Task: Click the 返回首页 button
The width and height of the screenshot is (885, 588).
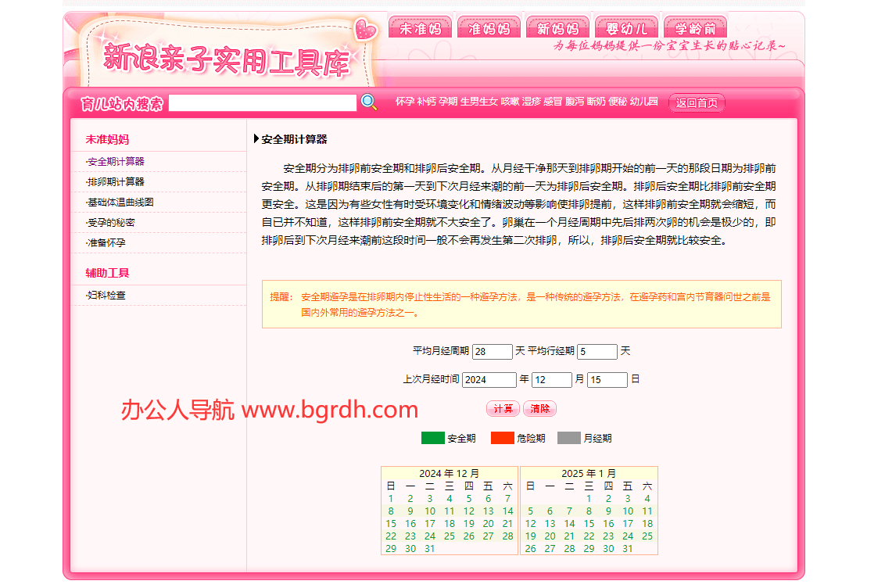Action: click(696, 102)
